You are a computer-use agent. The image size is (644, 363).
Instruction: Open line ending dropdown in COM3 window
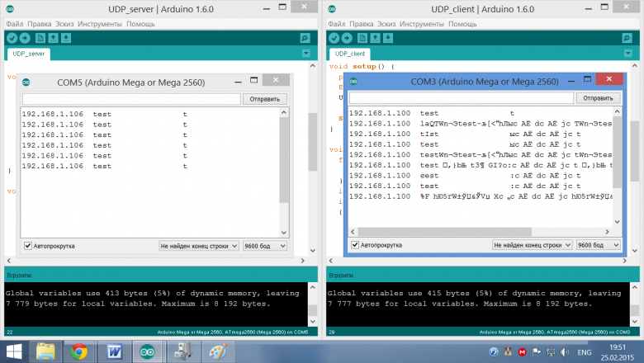tap(533, 245)
